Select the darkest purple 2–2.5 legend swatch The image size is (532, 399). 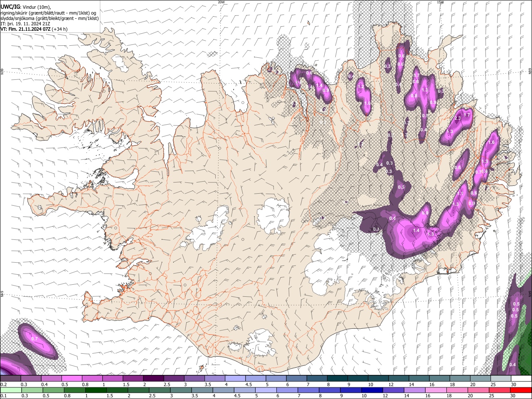click(153, 379)
